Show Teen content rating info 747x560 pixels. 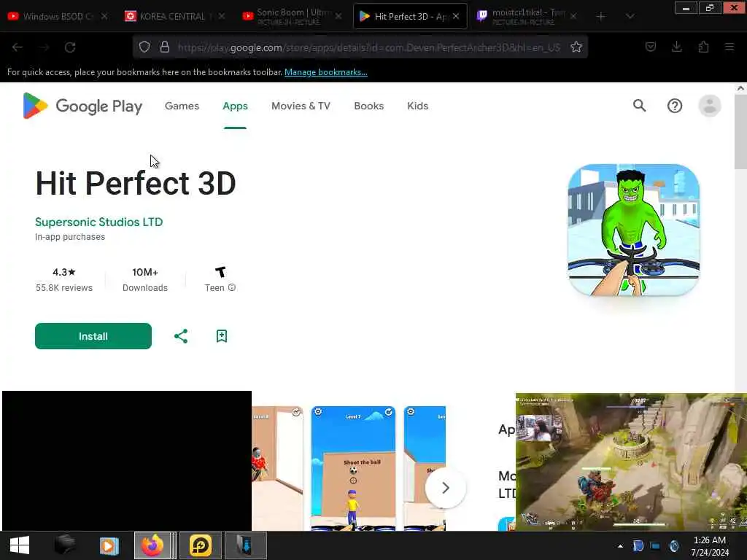[231, 287]
